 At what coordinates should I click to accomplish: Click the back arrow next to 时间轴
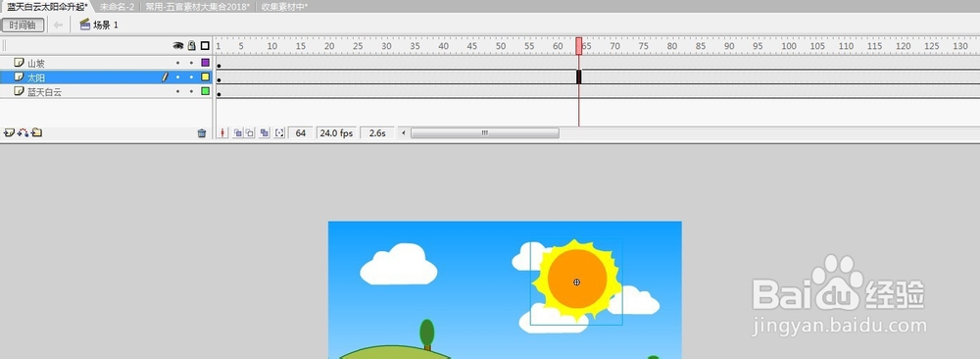point(58,26)
